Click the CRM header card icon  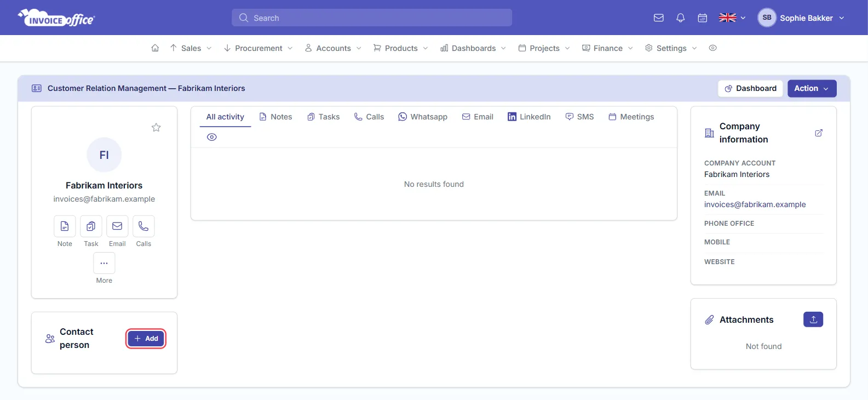pyautogui.click(x=37, y=88)
